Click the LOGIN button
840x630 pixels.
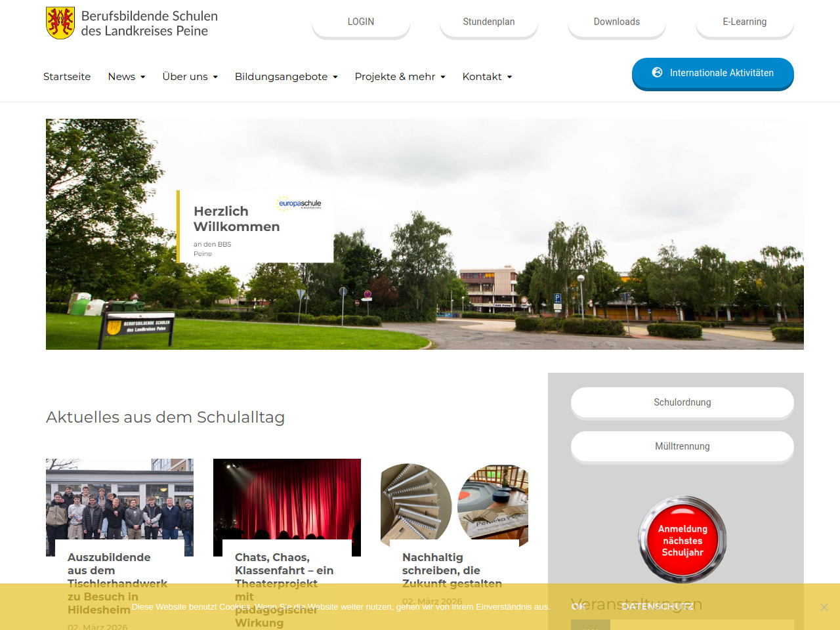click(361, 22)
